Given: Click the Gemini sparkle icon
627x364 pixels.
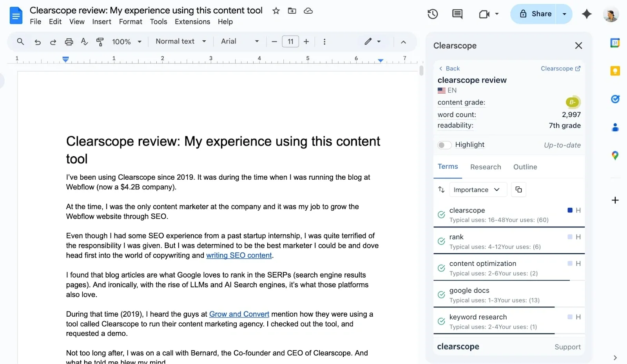Looking at the screenshot, I should 586,14.
